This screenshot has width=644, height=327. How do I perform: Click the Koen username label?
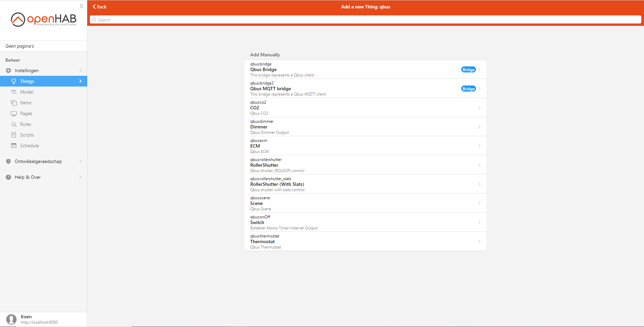point(26,317)
